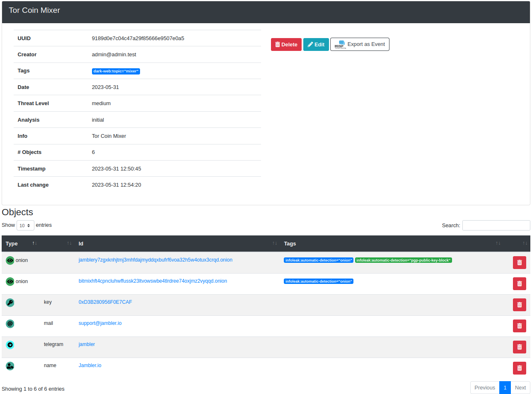
Task: Click the eye icon for jamblery onion row
Action: (10, 260)
